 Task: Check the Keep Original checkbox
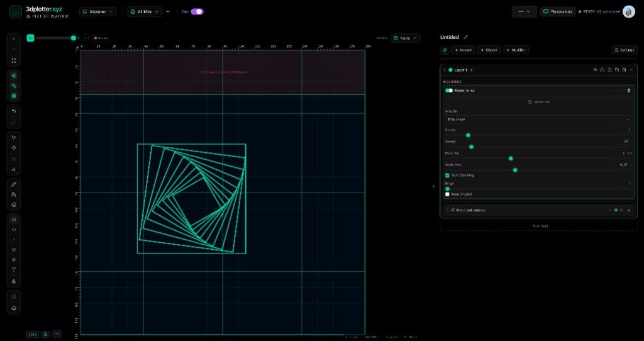coord(447,194)
